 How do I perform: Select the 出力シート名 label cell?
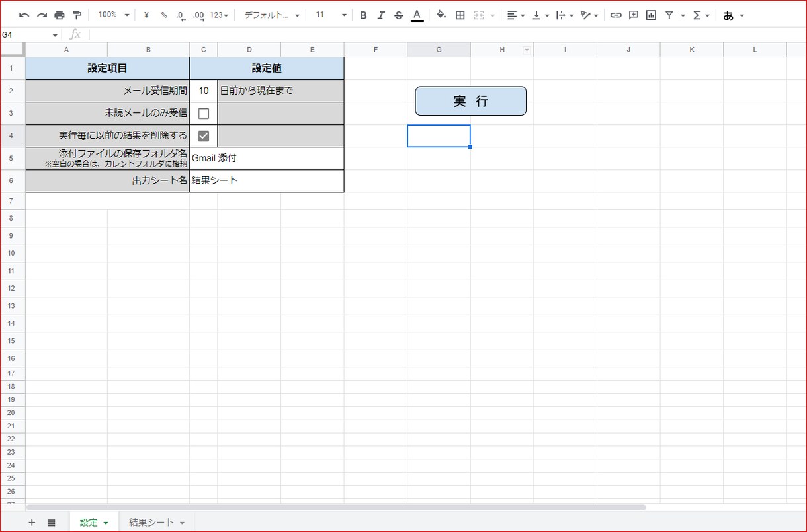[107, 180]
